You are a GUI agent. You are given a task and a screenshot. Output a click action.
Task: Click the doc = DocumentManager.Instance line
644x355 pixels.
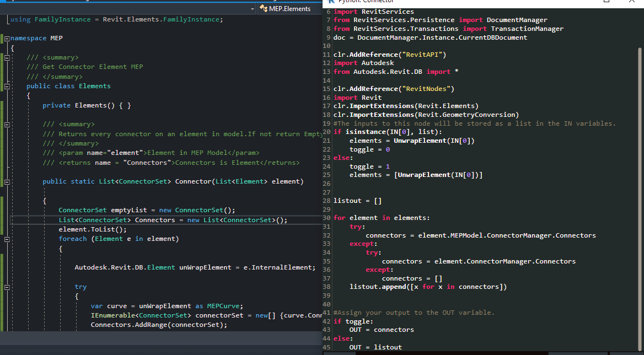pos(430,37)
